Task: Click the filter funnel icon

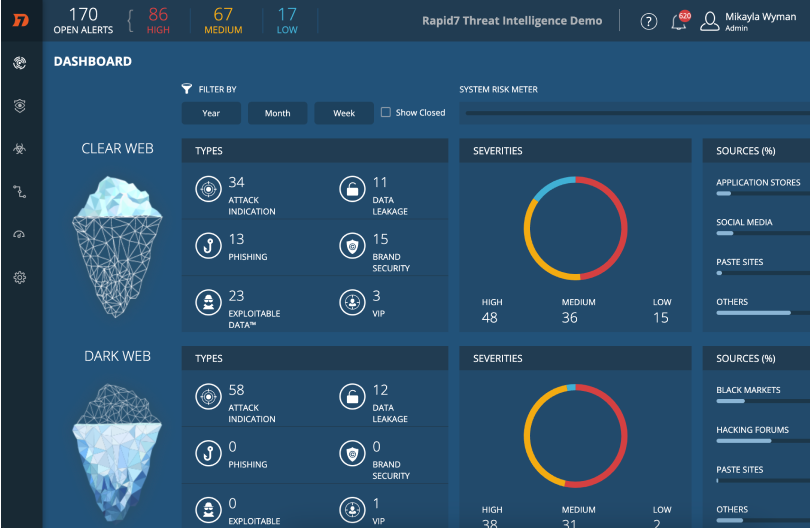Action: tap(186, 89)
